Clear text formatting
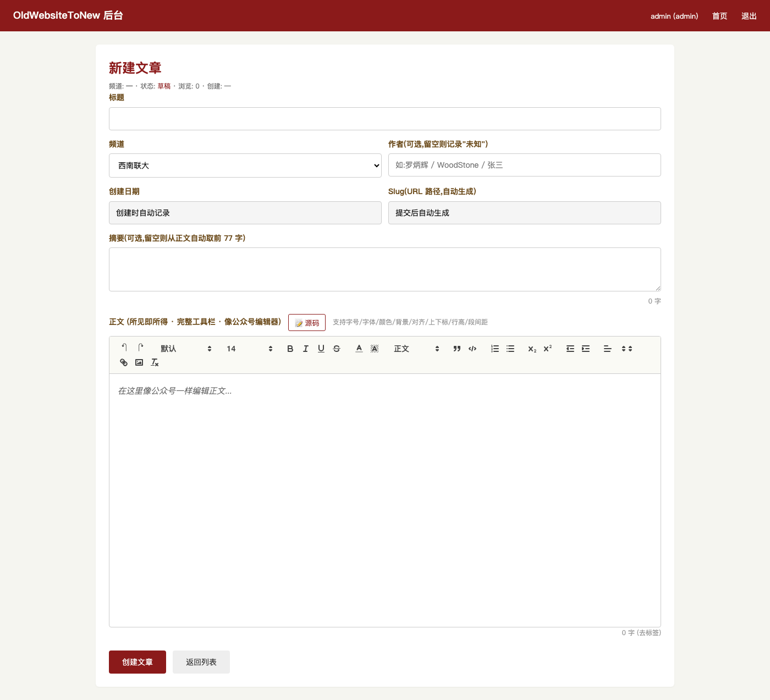The width and height of the screenshot is (770, 700). [x=155, y=362]
